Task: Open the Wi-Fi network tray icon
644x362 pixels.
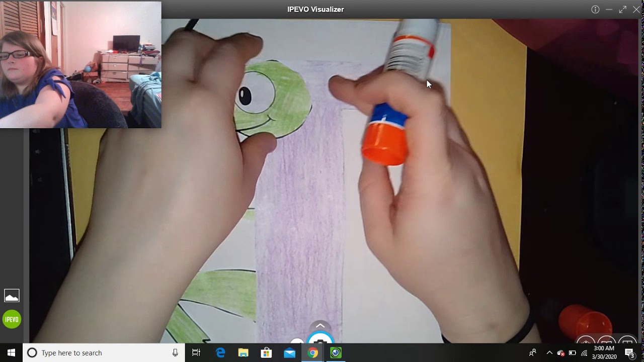Action: [x=584, y=353]
